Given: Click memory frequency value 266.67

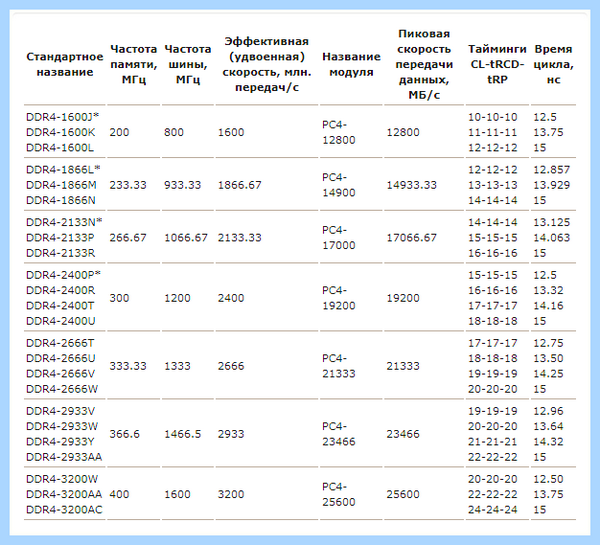Looking at the screenshot, I should [128, 238].
